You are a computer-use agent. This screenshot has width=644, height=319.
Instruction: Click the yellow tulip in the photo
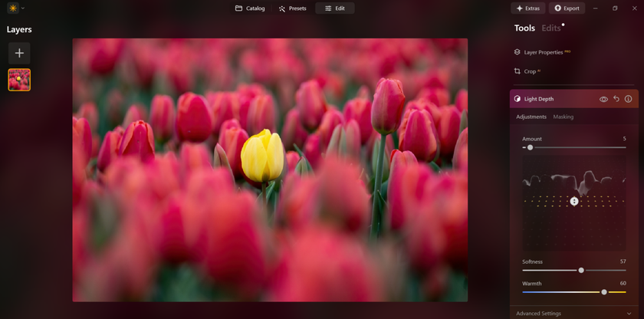point(263,156)
